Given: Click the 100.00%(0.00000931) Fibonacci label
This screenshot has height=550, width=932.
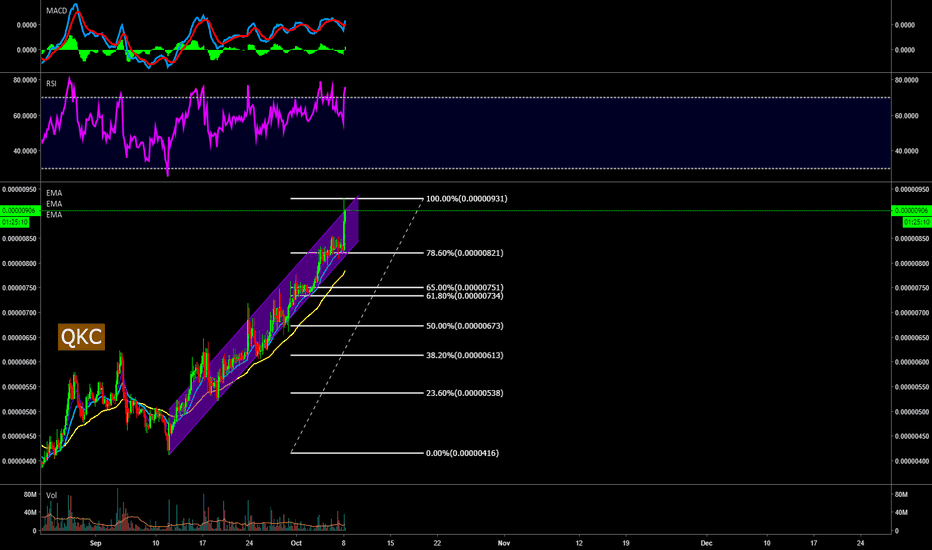Looking at the screenshot, I should click(x=467, y=199).
